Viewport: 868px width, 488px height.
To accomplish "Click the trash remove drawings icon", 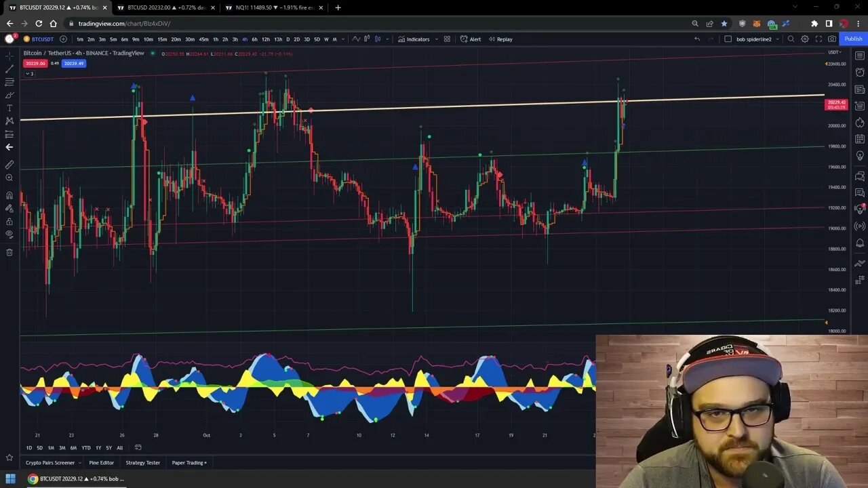I will pyautogui.click(x=9, y=252).
